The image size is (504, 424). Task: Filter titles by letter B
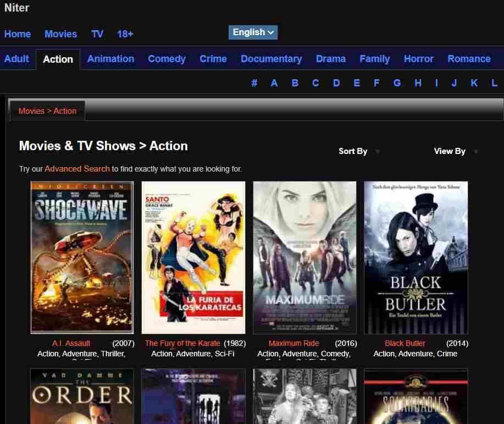[x=295, y=83]
